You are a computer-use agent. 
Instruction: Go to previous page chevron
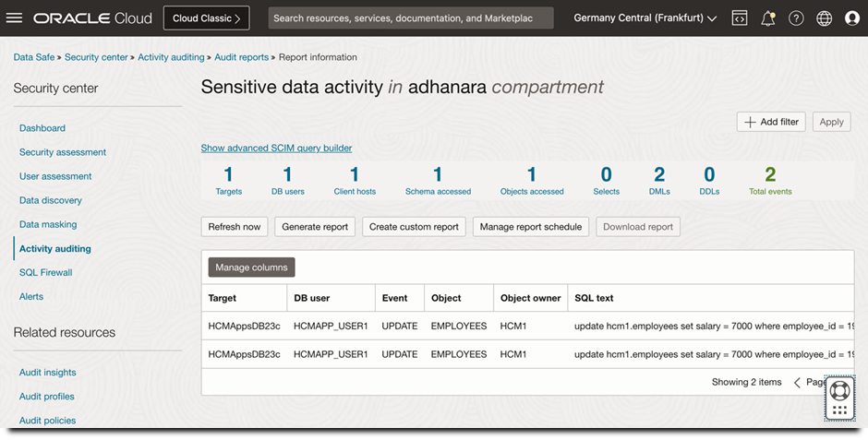[797, 383]
